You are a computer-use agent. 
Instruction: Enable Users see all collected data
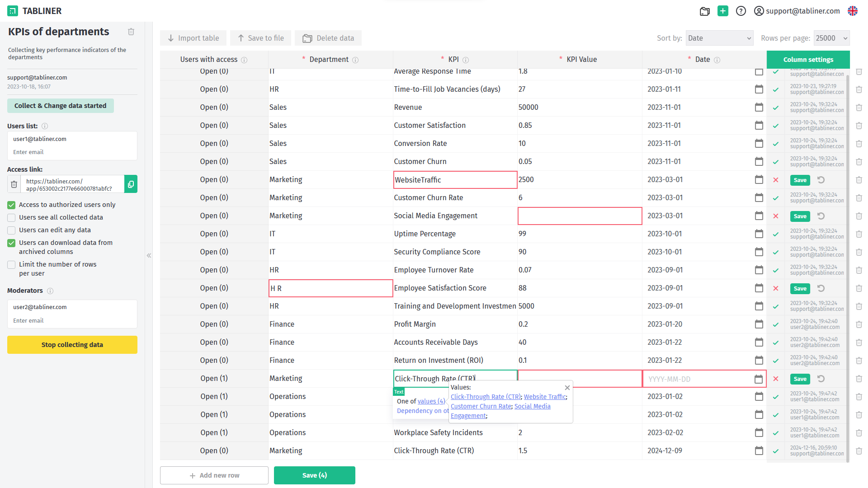point(12,218)
